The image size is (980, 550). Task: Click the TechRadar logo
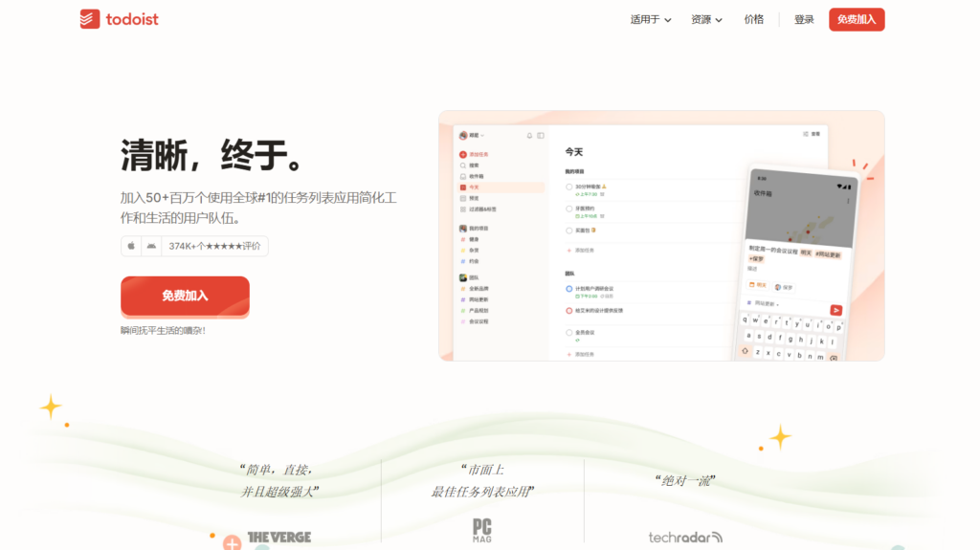685,538
